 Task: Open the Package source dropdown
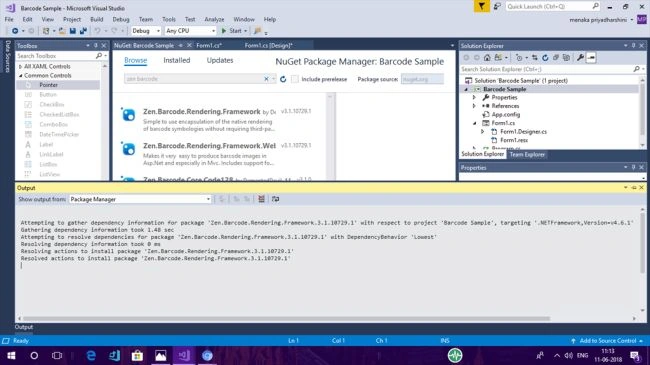pyautogui.click(x=422, y=79)
